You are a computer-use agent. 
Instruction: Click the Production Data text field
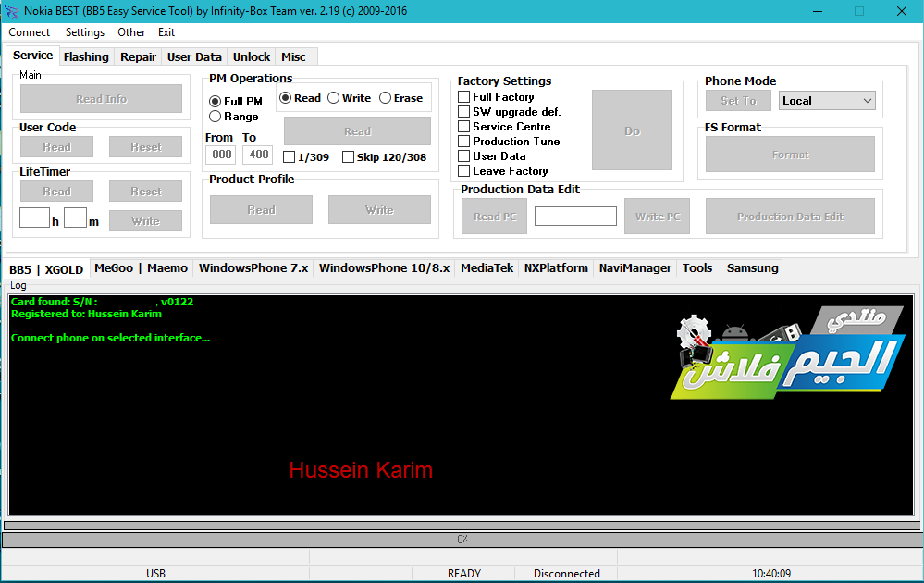575,217
